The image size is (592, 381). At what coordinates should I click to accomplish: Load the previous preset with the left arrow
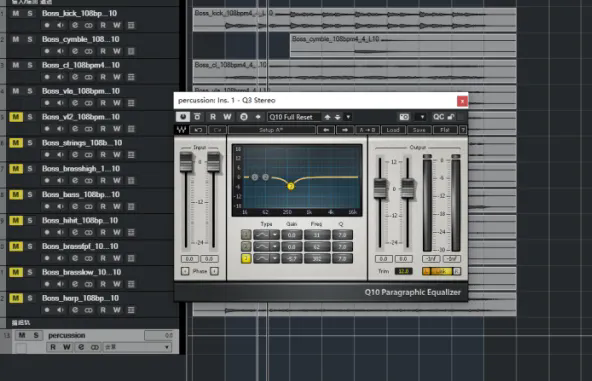[x=326, y=130]
